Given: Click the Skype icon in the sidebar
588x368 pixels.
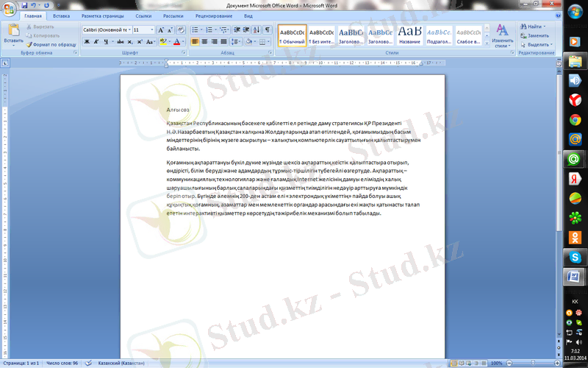Looking at the screenshot, I should pyautogui.click(x=573, y=256).
